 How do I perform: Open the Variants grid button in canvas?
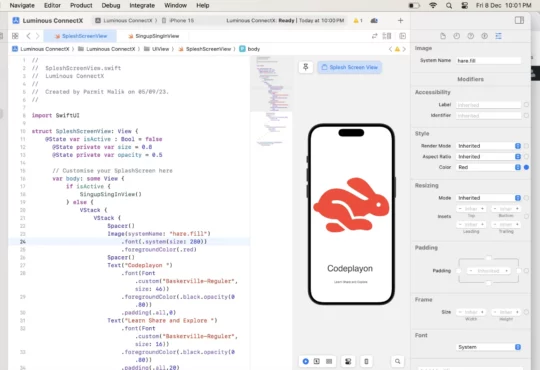(x=329, y=361)
